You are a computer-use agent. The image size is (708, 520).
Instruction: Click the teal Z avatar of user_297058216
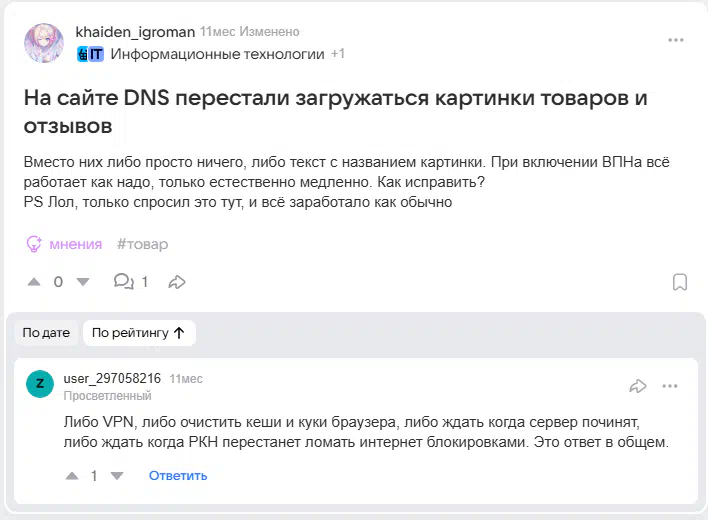[40, 384]
